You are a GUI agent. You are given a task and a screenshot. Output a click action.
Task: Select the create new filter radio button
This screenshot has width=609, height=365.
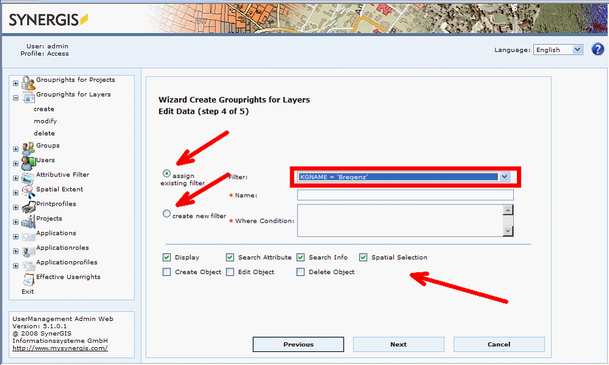[167, 214]
